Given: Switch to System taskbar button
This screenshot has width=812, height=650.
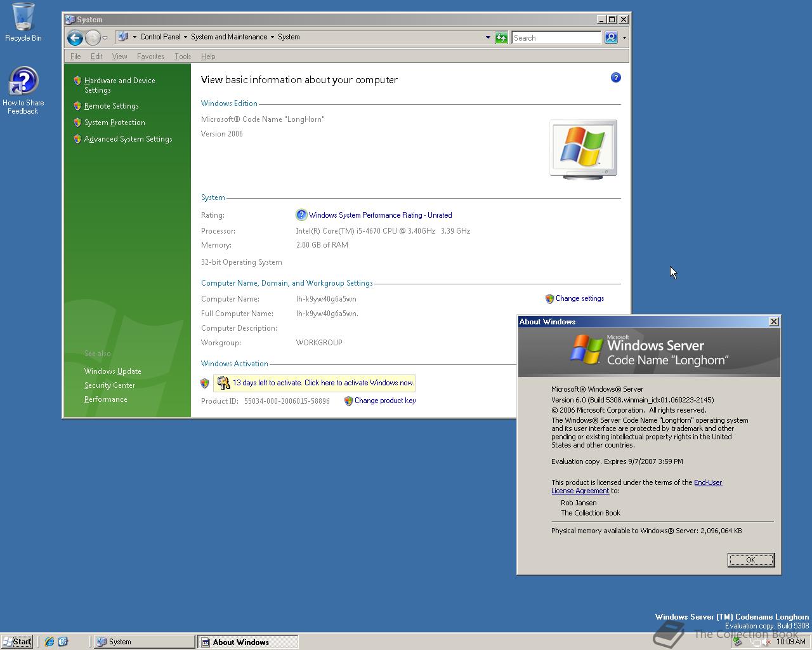Looking at the screenshot, I should pos(145,642).
